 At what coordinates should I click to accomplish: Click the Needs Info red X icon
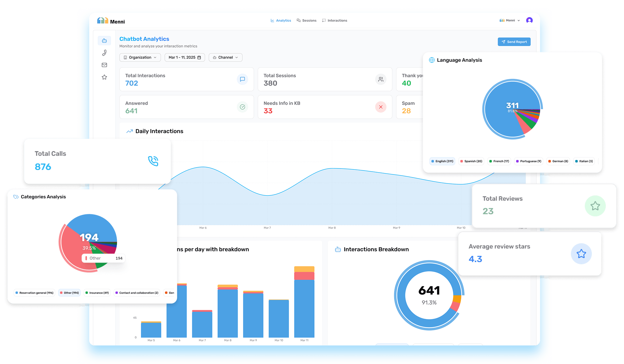click(x=381, y=107)
